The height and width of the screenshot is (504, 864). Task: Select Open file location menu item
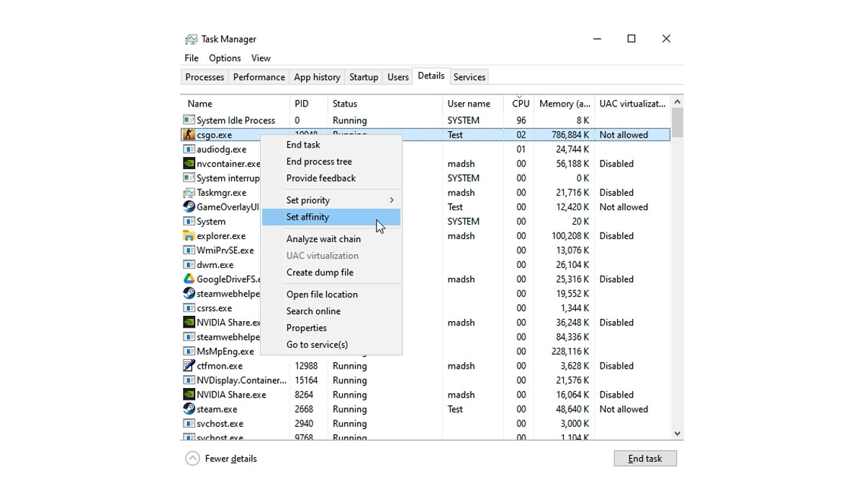[322, 294]
